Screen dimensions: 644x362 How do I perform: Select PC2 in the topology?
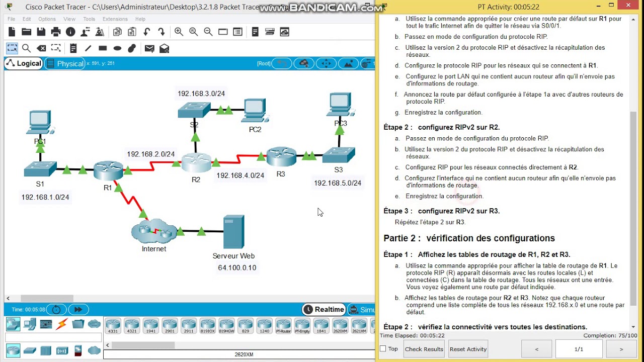click(x=255, y=111)
